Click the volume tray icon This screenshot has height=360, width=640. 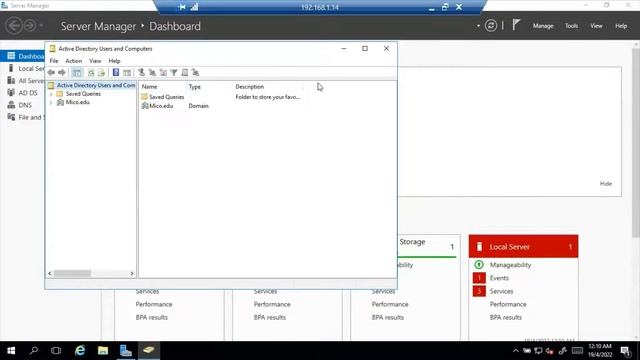click(x=549, y=351)
